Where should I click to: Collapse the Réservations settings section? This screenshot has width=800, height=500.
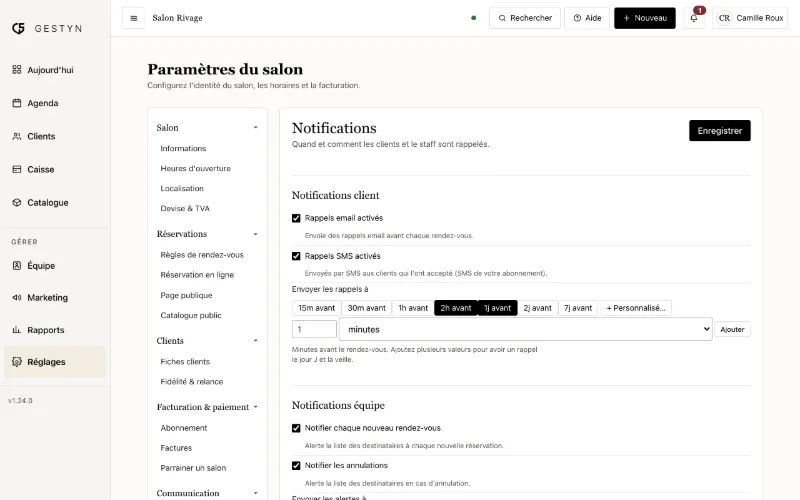(x=256, y=234)
